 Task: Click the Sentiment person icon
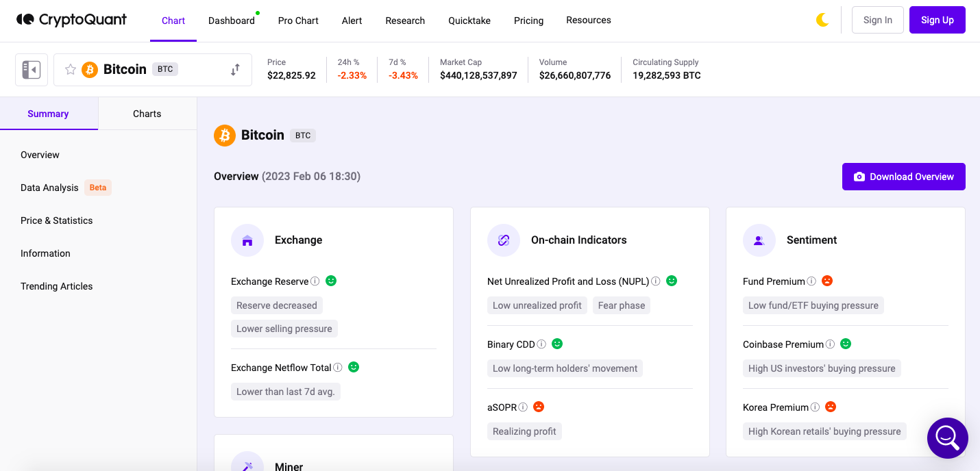[759, 240]
